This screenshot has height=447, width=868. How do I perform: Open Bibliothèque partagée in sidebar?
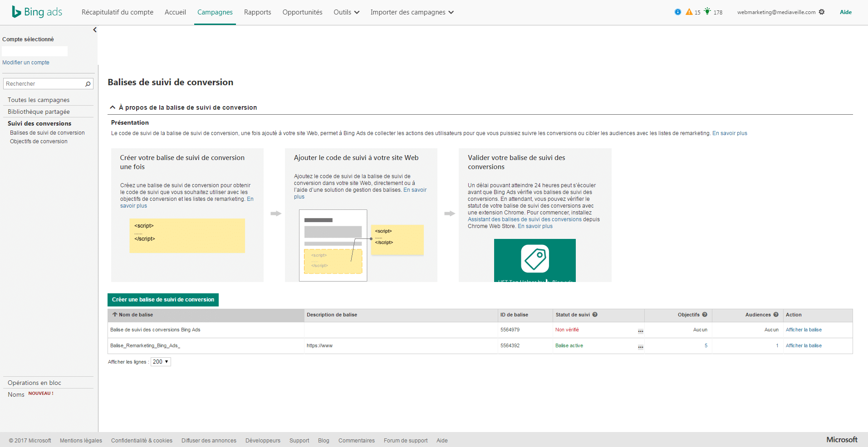pyautogui.click(x=39, y=112)
